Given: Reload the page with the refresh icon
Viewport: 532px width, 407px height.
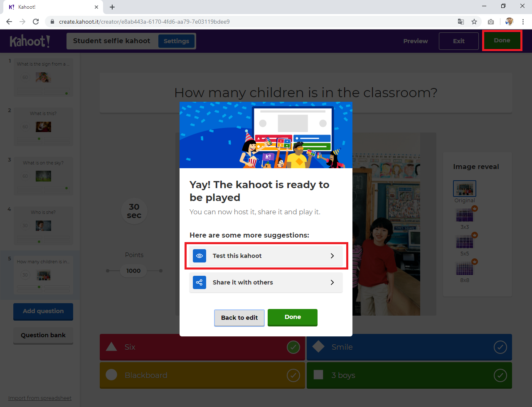Looking at the screenshot, I should pos(36,22).
